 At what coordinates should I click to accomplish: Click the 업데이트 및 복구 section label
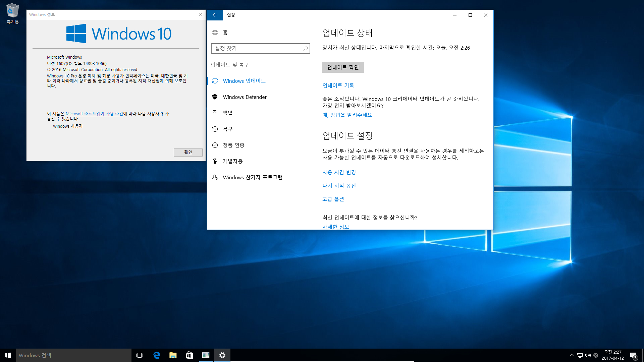[230, 65]
